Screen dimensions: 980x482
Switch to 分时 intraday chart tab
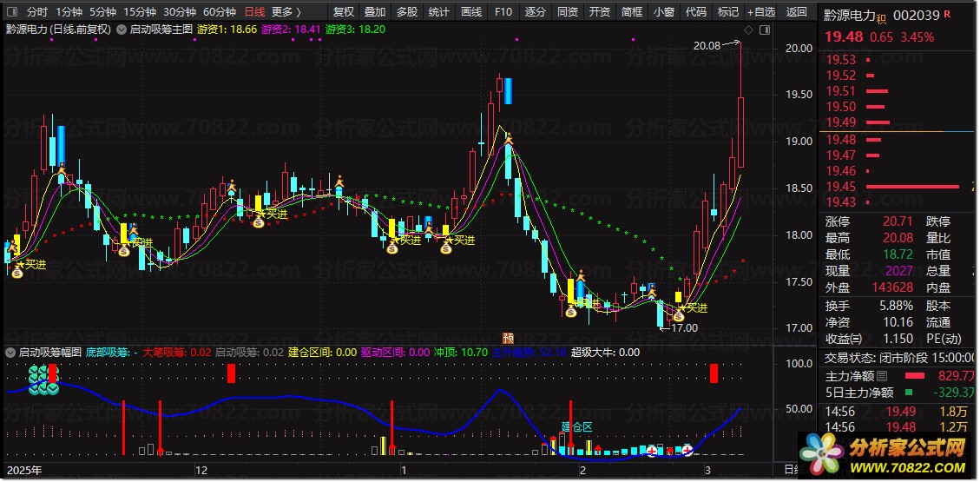(36, 12)
